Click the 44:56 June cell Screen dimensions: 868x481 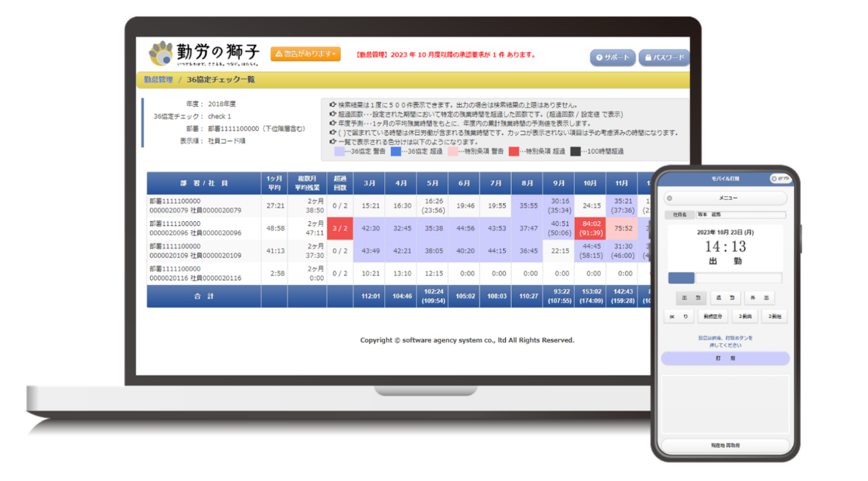click(x=466, y=228)
